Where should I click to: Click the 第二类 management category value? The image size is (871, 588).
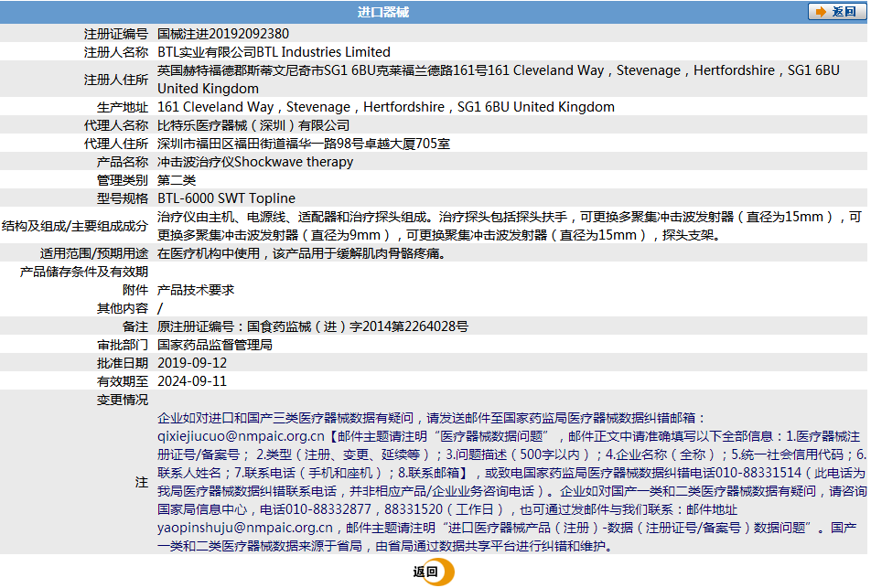(x=177, y=180)
